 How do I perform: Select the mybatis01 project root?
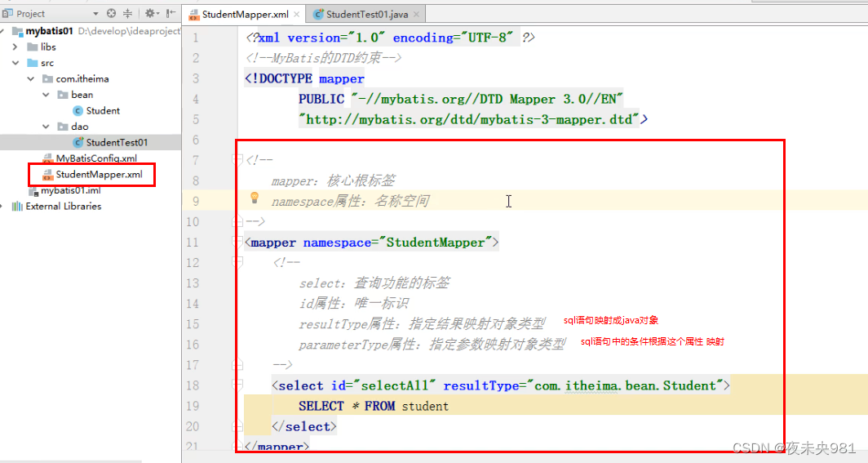pos(49,31)
